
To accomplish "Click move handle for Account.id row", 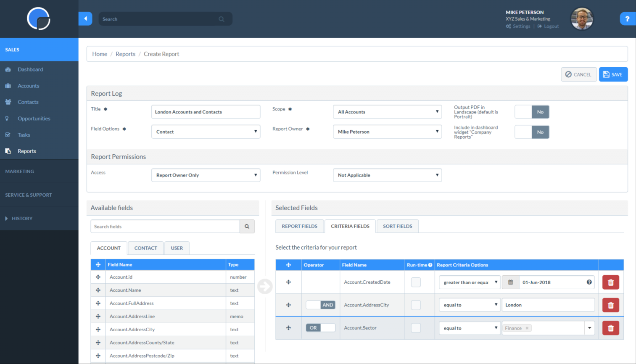I will point(98,277).
